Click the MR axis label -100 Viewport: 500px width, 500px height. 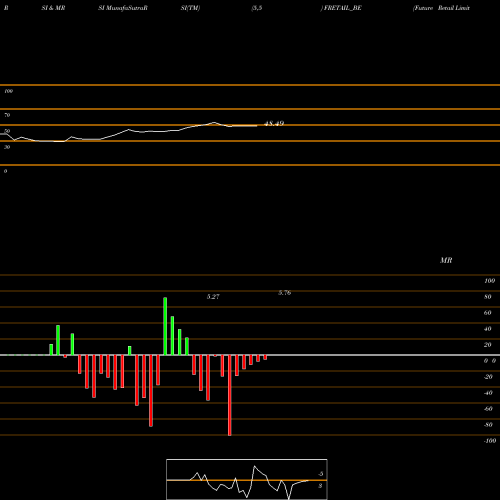coord(490,441)
